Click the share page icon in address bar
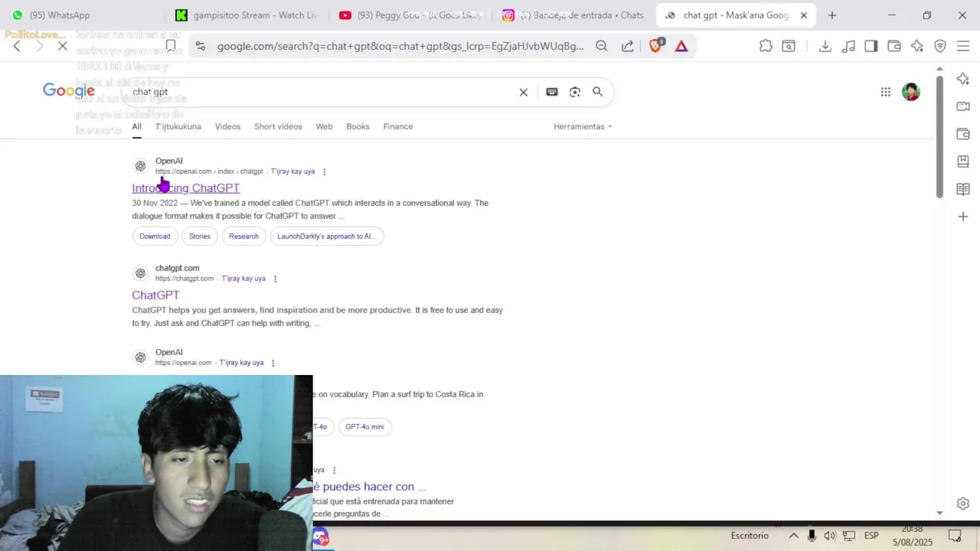The image size is (980, 551). coord(628,46)
